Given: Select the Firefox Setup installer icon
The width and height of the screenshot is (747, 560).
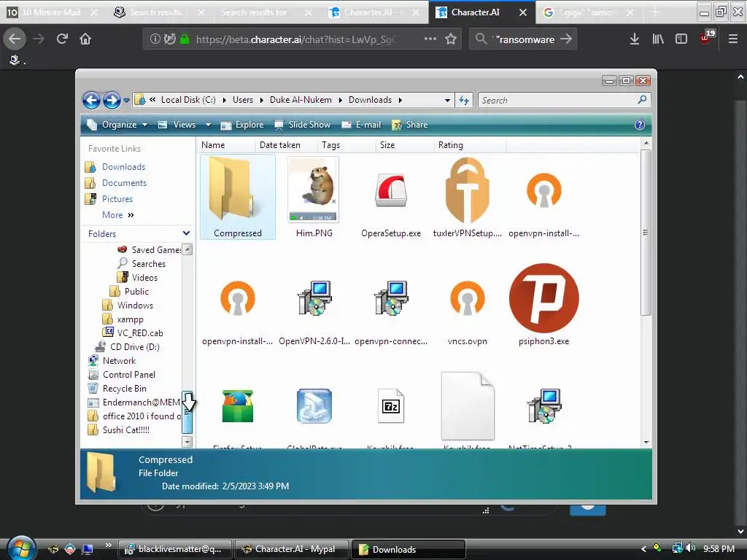Looking at the screenshot, I should click(x=237, y=406).
